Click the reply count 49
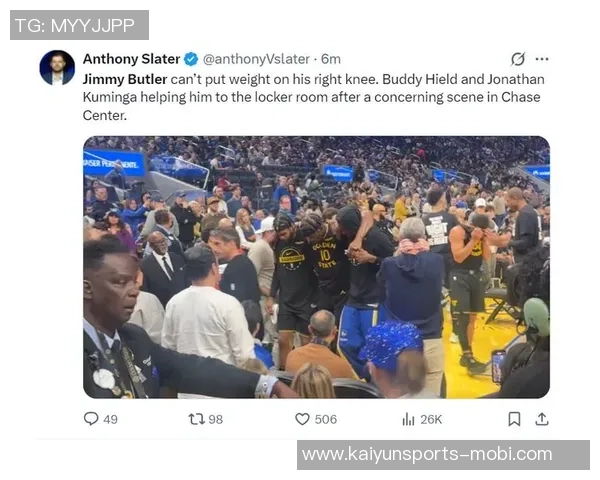The width and height of the screenshot is (600, 480). [110, 419]
